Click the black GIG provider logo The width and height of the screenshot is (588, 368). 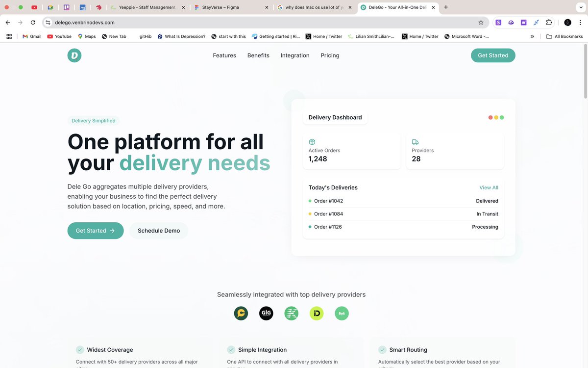pos(266,313)
